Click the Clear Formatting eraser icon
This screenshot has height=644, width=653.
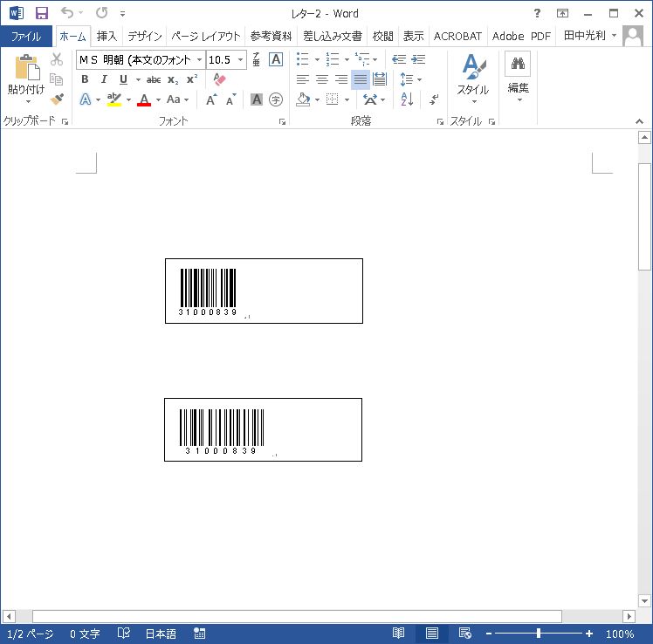point(219,79)
